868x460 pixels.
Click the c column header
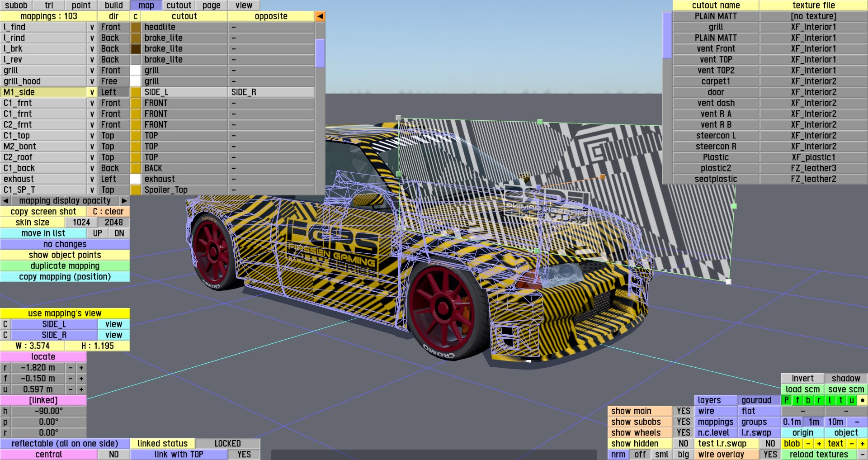tap(136, 16)
